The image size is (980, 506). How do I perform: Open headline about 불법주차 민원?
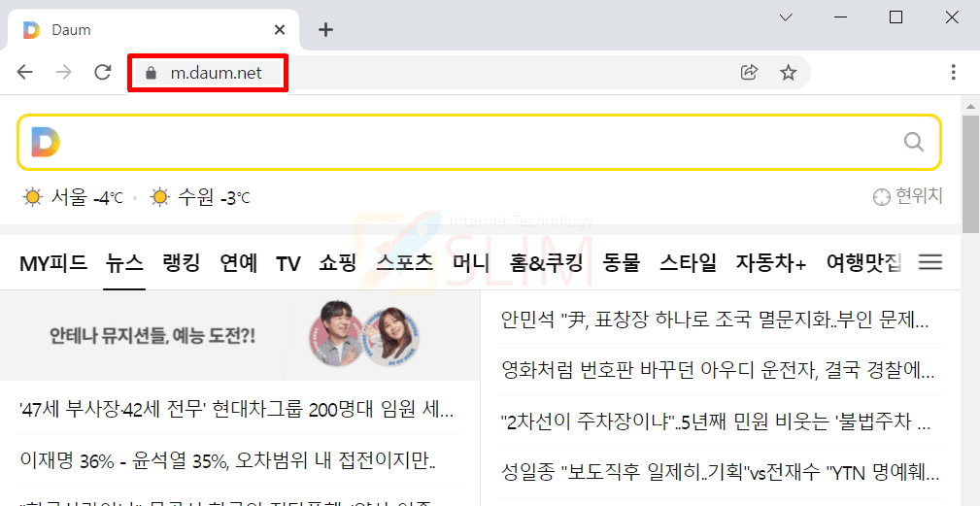[716, 422]
